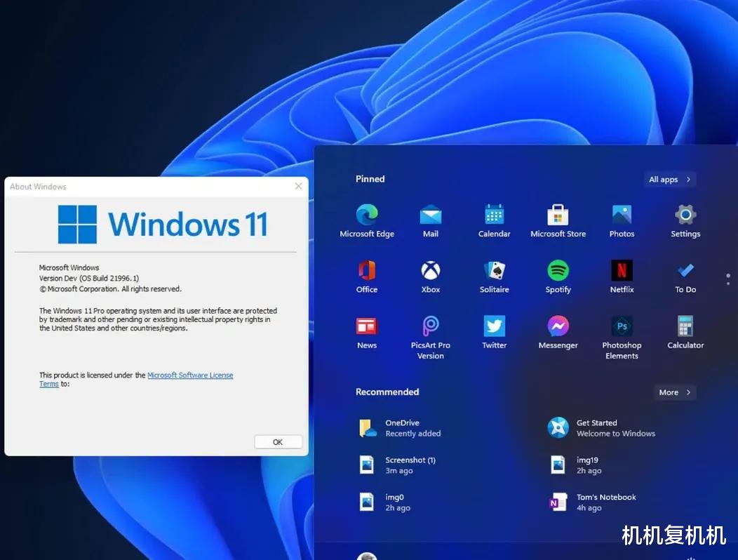Screen dimensions: 738x560
Task: Expand All apps list
Action: click(x=669, y=180)
